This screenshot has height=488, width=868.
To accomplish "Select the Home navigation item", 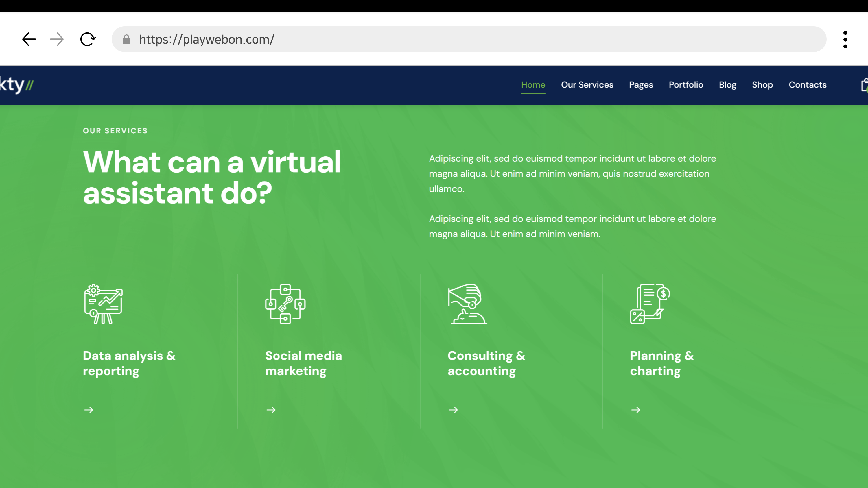I will [x=533, y=85].
